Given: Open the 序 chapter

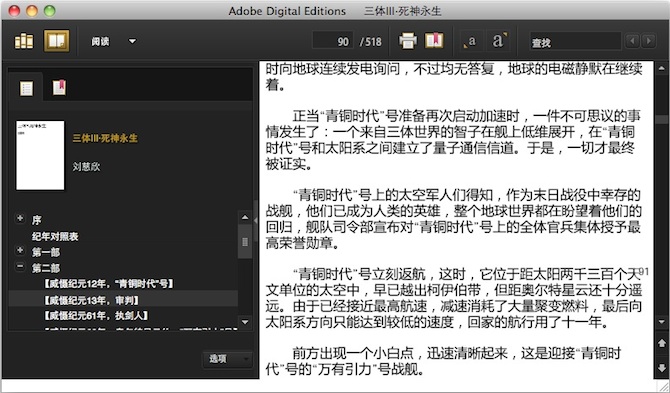Looking at the screenshot, I should point(36,220).
